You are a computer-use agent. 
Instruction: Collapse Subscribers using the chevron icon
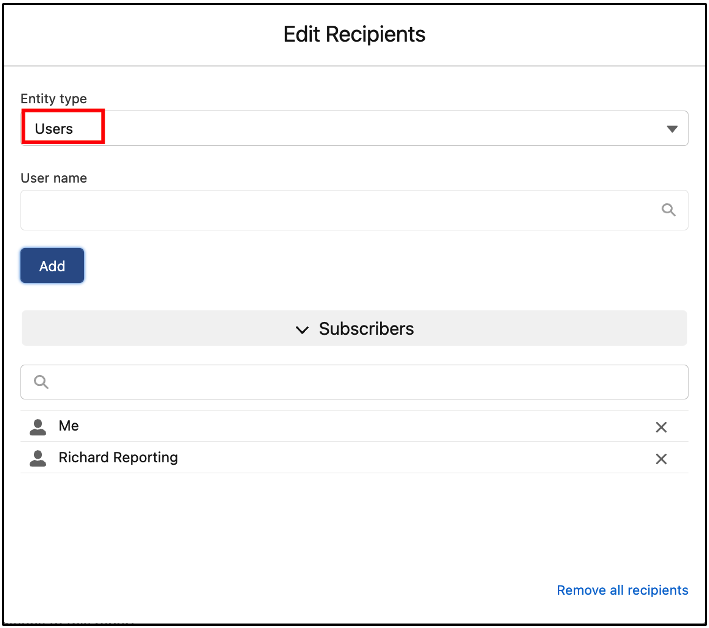[x=302, y=329]
